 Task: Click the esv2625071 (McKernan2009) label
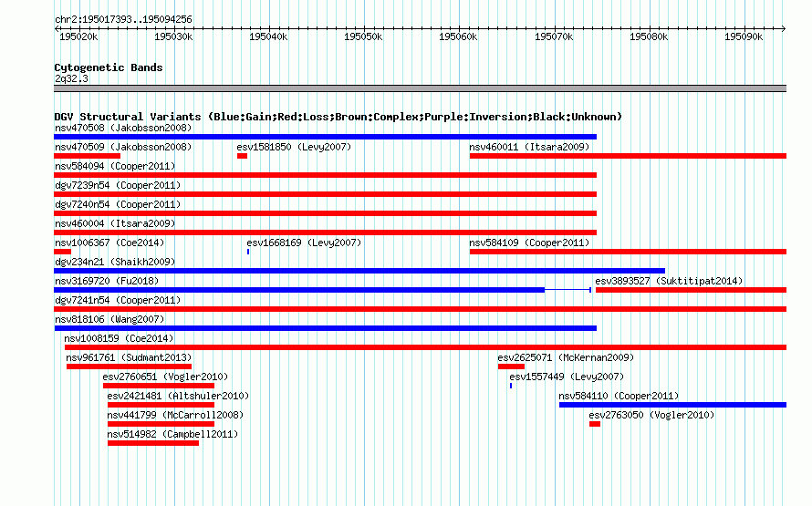tap(566, 357)
